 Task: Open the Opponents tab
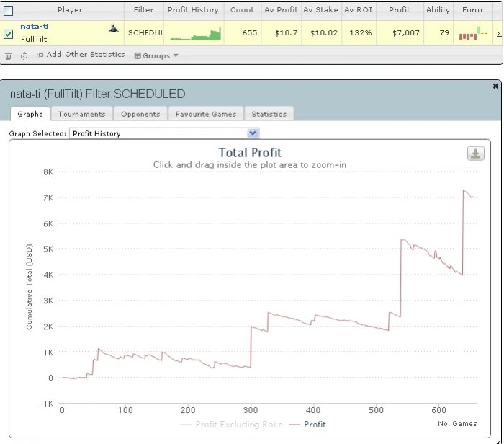[140, 114]
